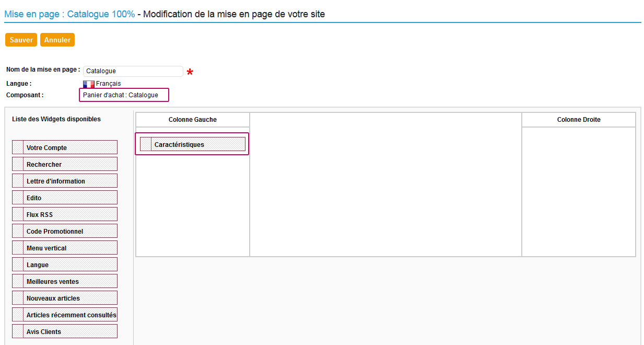Click the Caractéristiques widget handle in left column

coord(146,144)
